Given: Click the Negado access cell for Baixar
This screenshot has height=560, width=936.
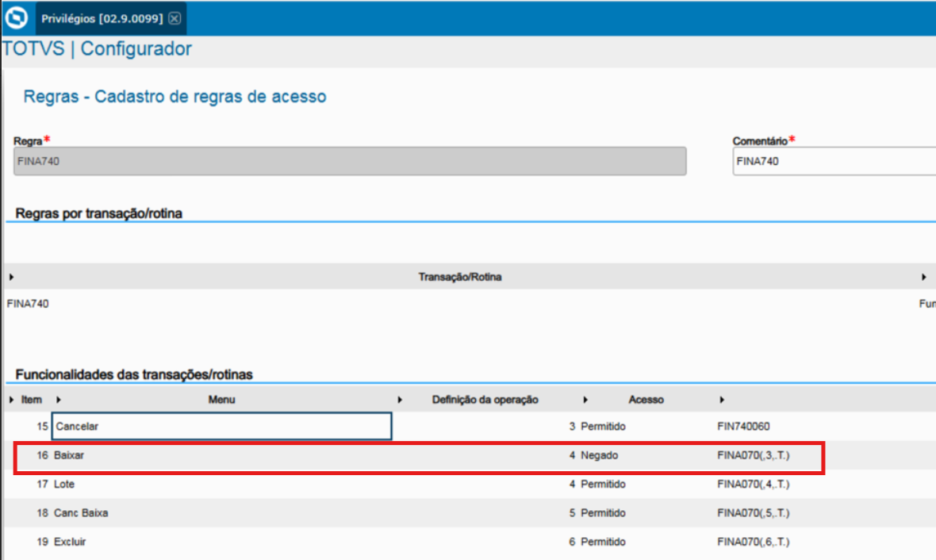Looking at the screenshot, I should (x=600, y=455).
